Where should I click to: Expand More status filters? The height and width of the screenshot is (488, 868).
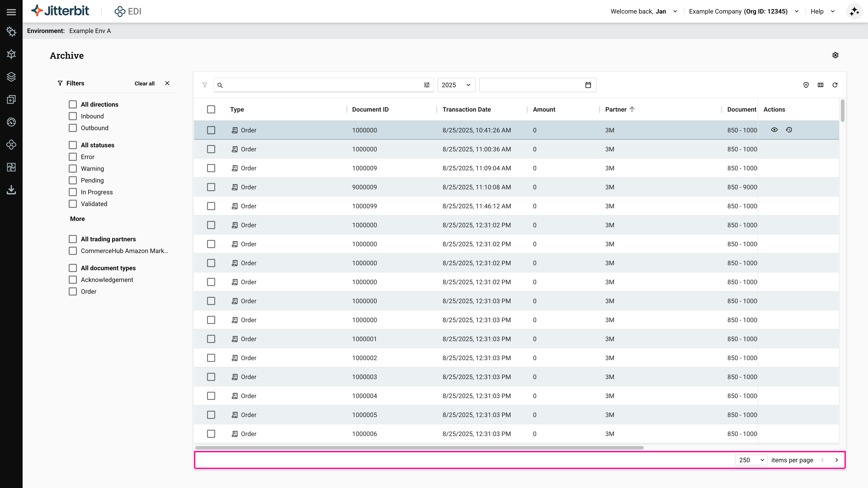[77, 218]
